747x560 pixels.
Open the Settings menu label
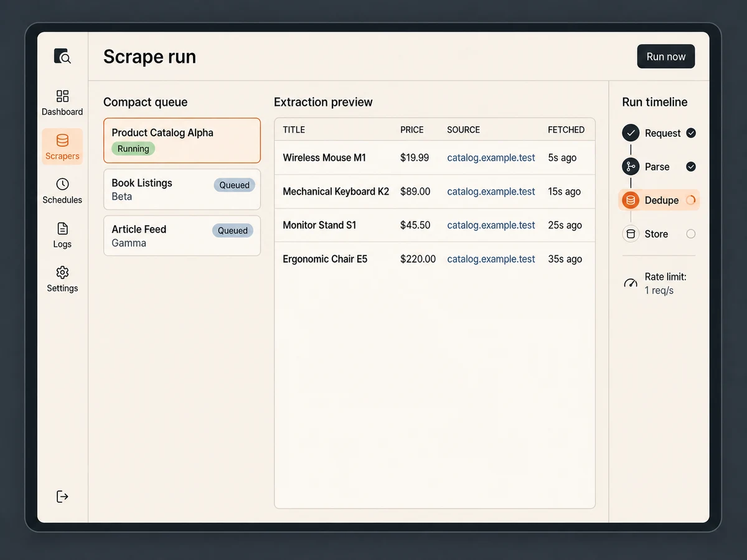[x=62, y=289]
